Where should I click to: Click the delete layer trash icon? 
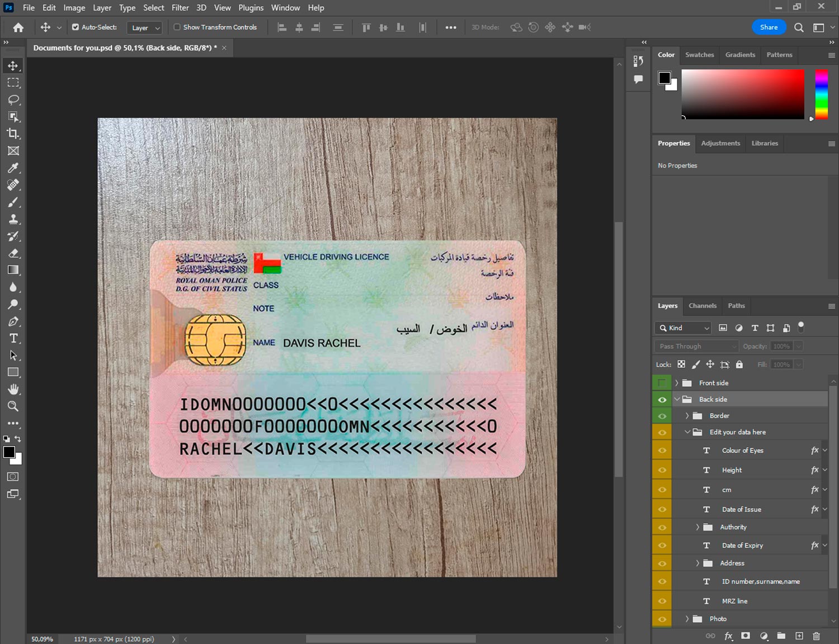point(816,636)
